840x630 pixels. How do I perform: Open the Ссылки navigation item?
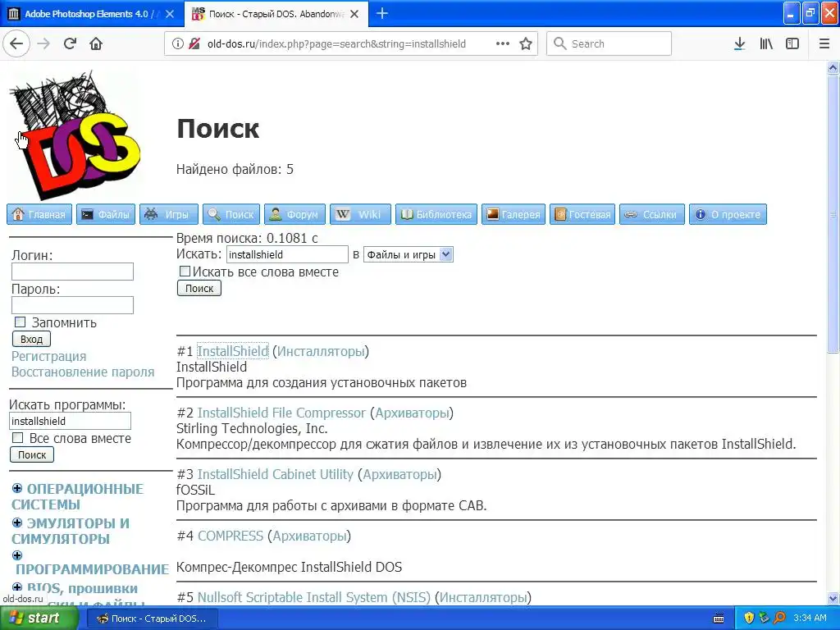[x=652, y=214]
